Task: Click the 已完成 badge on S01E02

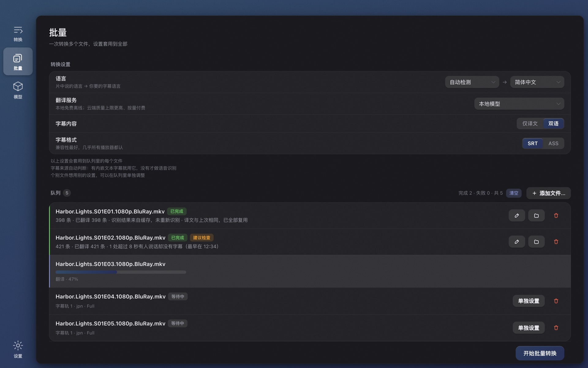Action: (177, 238)
